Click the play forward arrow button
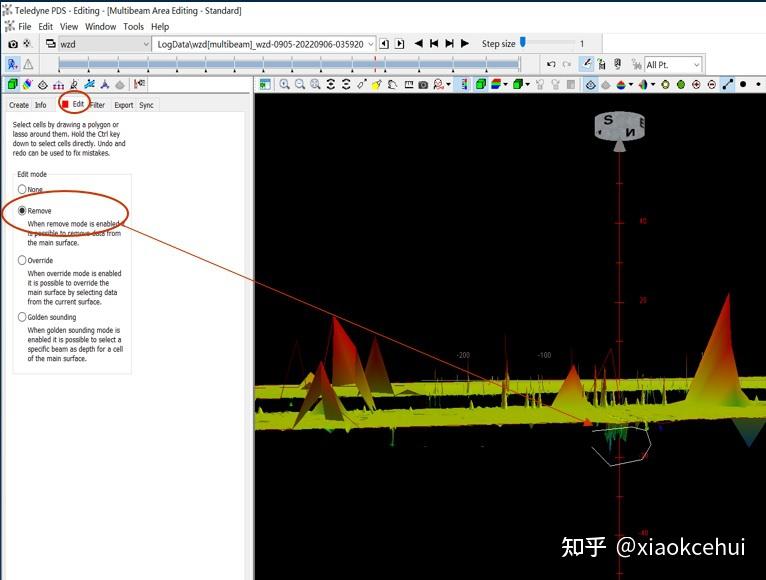Viewport: 766px width, 580px height. point(465,43)
